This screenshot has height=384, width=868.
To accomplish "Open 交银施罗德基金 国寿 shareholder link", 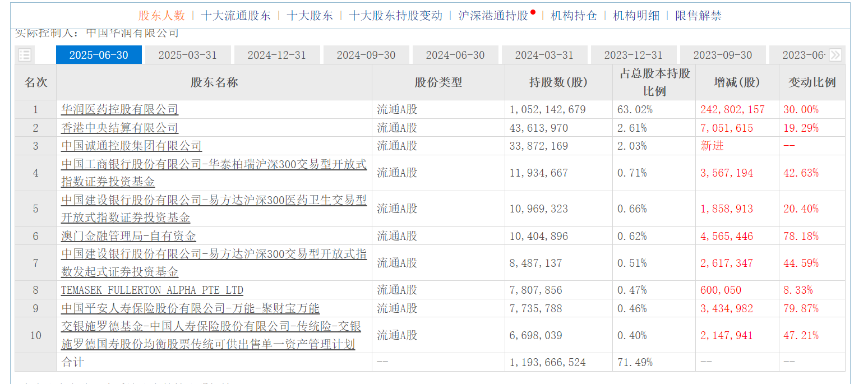I will pos(211,335).
